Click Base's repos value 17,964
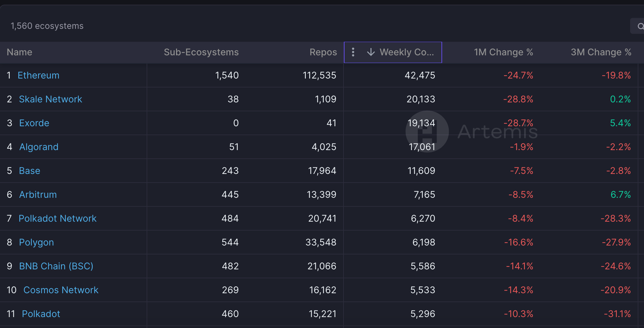The image size is (644, 328). (x=322, y=171)
